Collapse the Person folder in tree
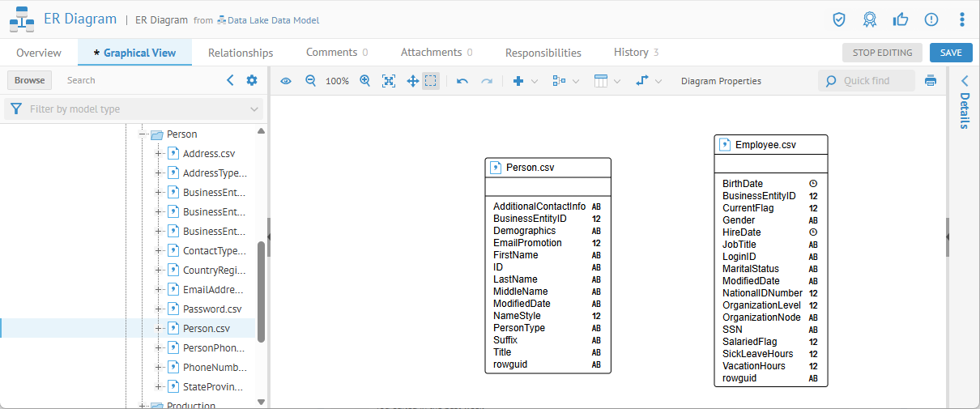The width and height of the screenshot is (980, 409). pos(142,134)
